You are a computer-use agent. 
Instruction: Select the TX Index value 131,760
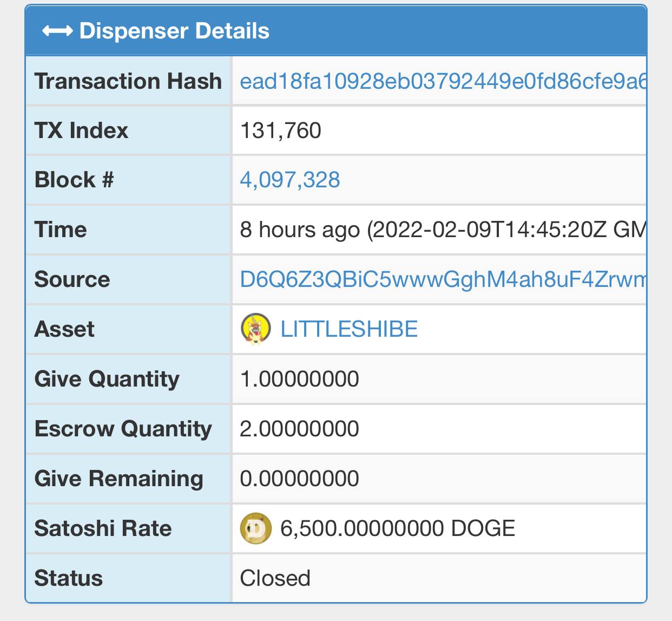click(x=281, y=130)
